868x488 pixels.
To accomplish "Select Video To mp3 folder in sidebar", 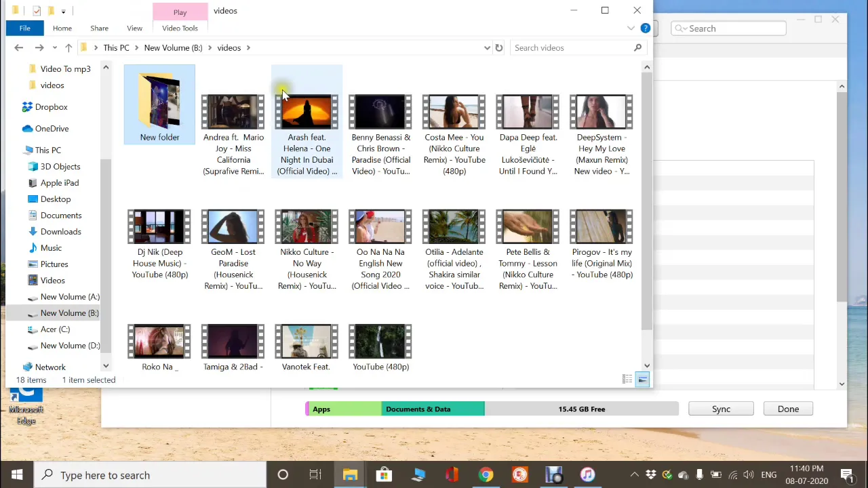I will (65, 68).
